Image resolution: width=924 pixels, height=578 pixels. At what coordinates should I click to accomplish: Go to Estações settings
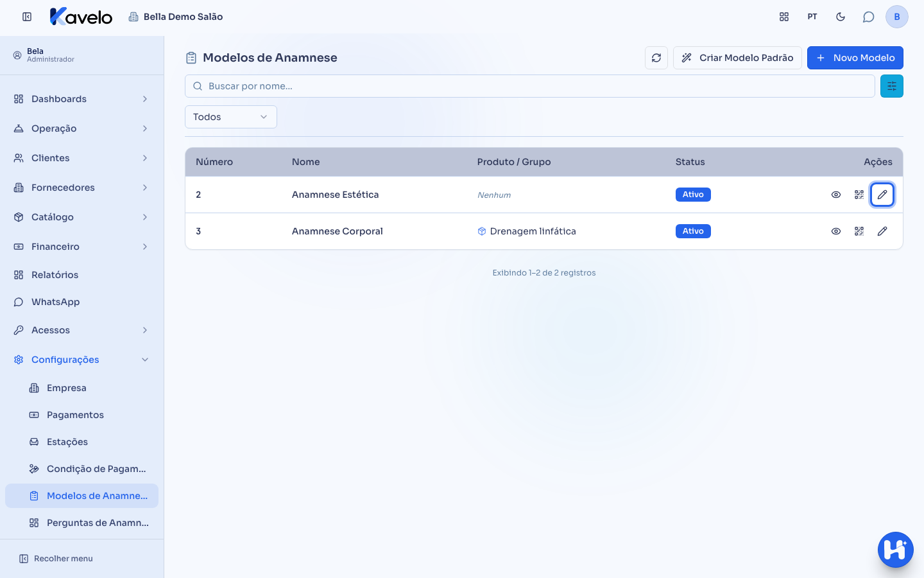click(81, 442)
